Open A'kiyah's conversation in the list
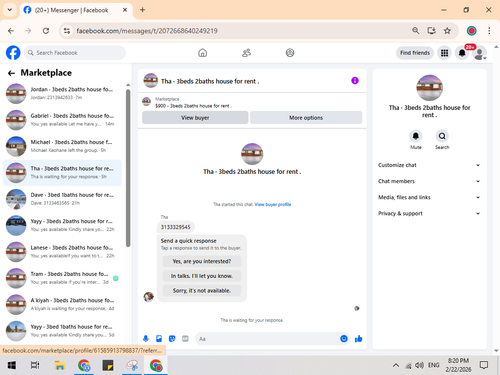The height and width of the screenshot is (375, 500). (62, 304)
